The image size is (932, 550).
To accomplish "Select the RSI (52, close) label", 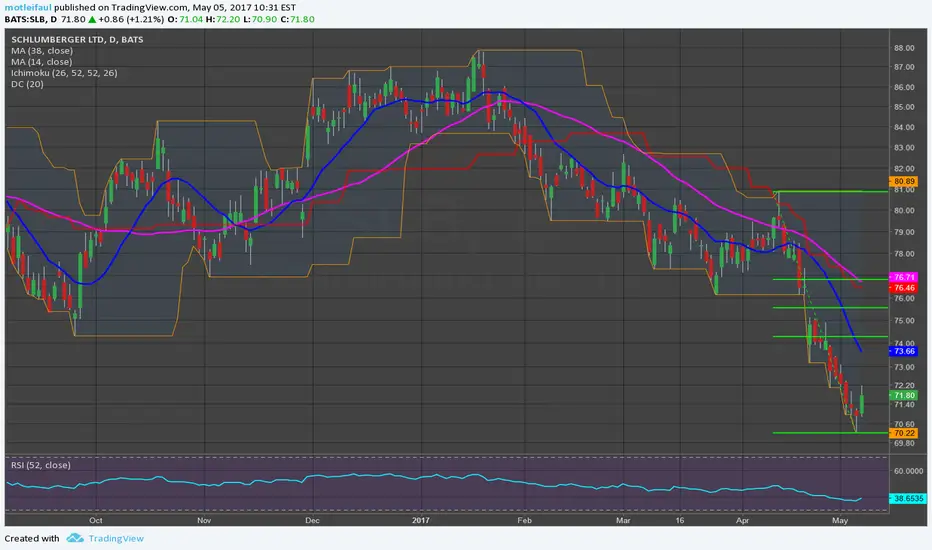I will [40, 465].
